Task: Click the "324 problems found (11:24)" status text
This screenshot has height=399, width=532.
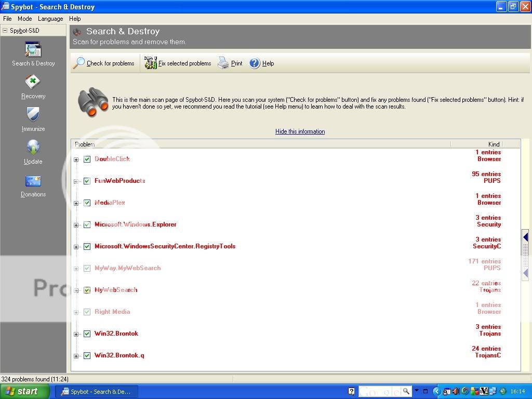Action: click(35, 379)
